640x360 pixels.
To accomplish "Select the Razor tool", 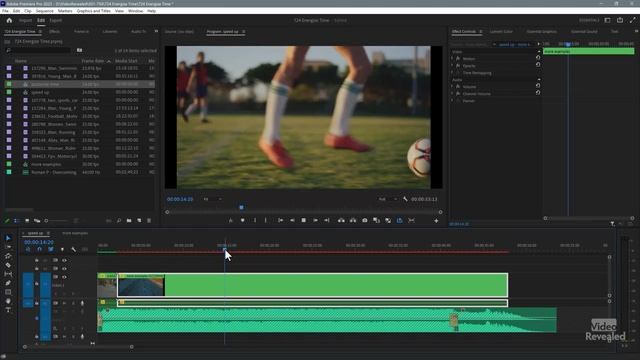I will point(8,265).
